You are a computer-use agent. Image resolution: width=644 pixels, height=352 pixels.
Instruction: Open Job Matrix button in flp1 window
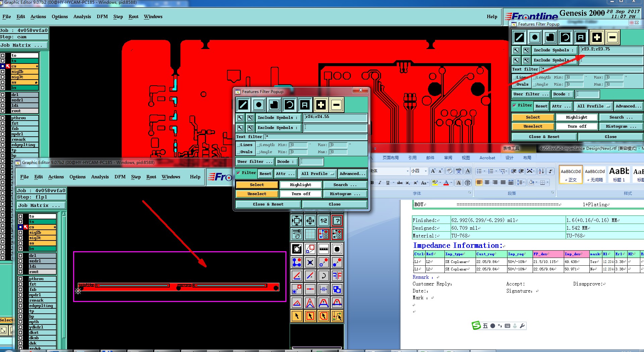[x=41, y=205]
